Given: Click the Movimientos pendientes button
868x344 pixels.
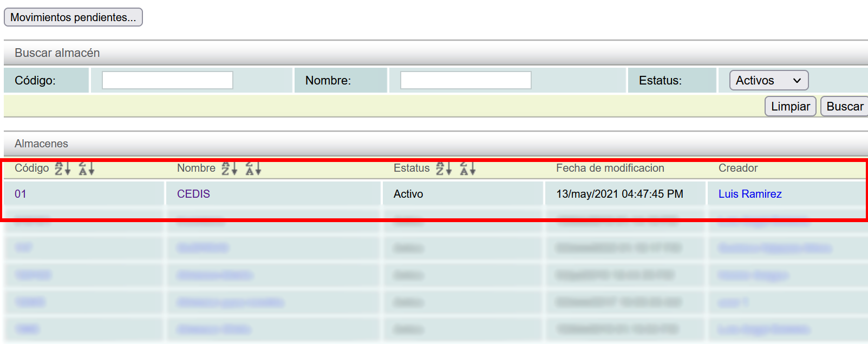Looking at the screenshot, I should (x=73, y=17).
